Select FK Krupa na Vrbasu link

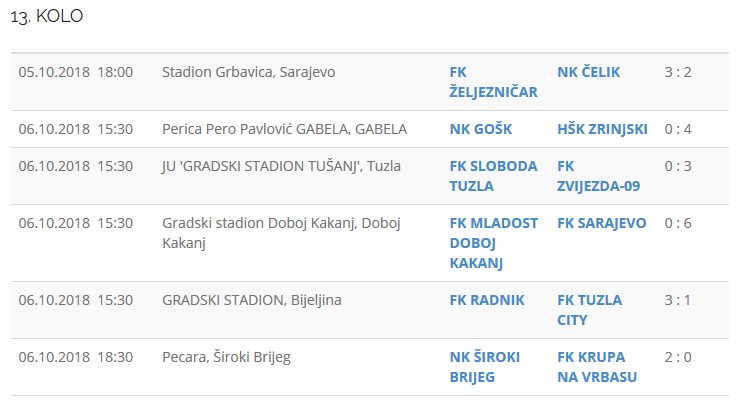pyautogui.click(x=597, y=367)
